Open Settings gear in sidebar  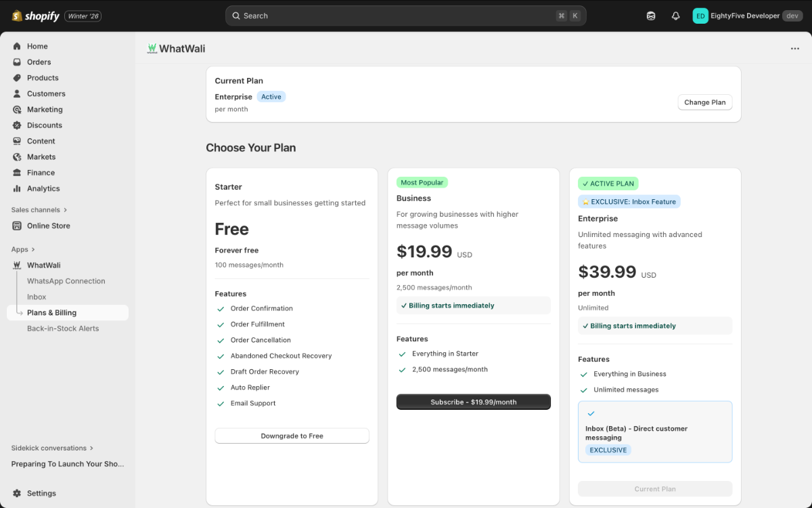17,493
